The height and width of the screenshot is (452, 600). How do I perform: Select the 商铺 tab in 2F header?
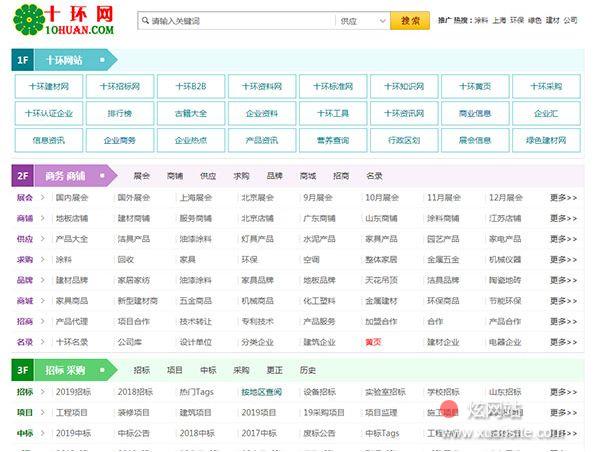point(175,176)
